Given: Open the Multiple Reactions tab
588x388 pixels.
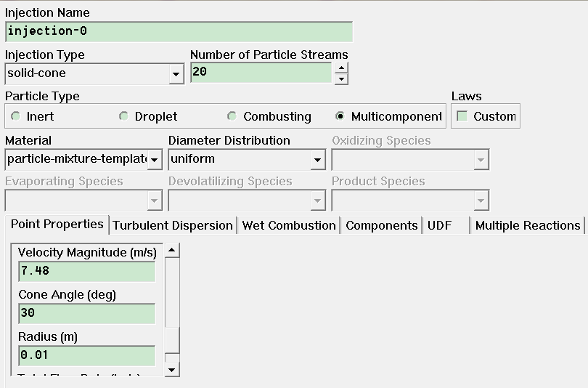Looking at the screenshot, I should (528, 225).
